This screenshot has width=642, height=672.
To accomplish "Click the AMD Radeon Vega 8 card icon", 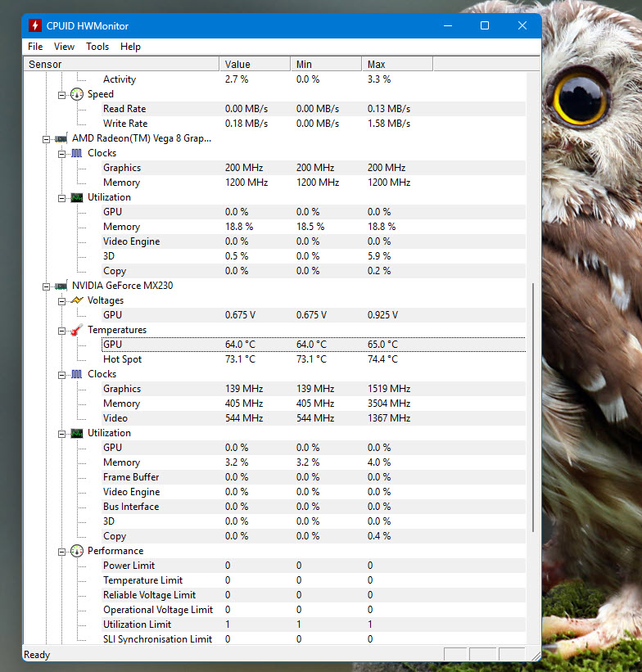I will click(x=61, y=139).
